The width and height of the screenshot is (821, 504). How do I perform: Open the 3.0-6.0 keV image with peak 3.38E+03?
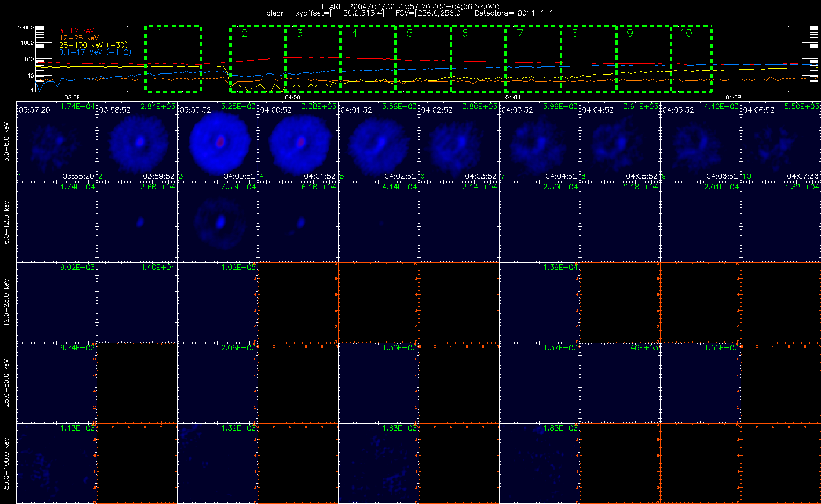point(298,141)
